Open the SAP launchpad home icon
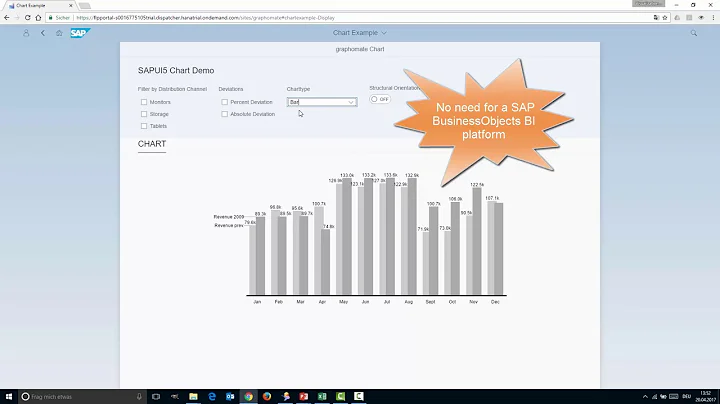Viewport: 720px width, 404px height. pyautogui.click(x=59, y=33)
